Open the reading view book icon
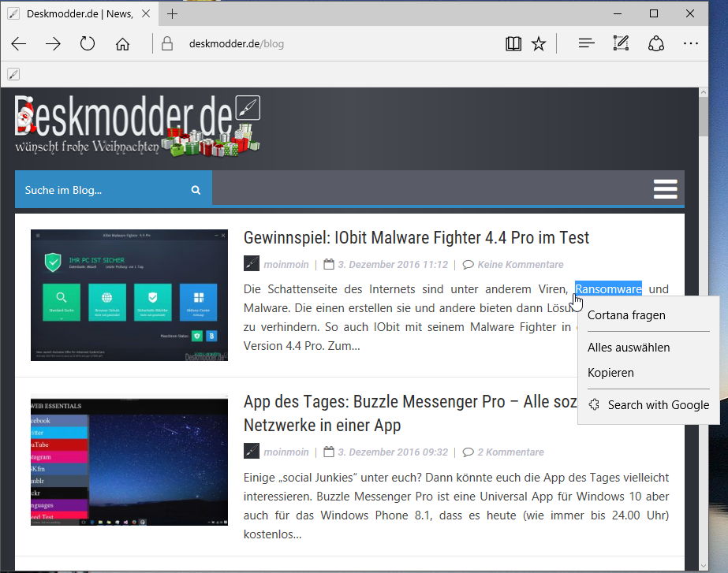The width and height of the screenshot is (728, 573). (x=513, y=43)
